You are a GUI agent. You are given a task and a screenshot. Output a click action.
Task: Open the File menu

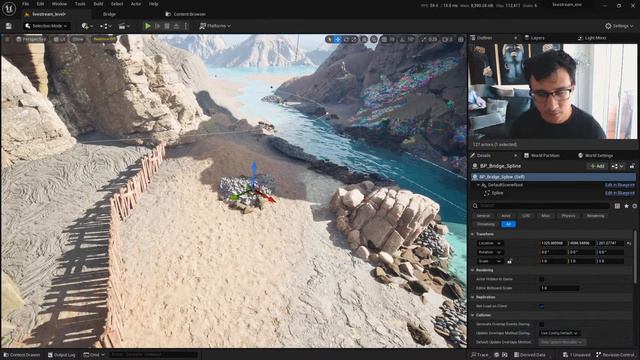[26, 4]
